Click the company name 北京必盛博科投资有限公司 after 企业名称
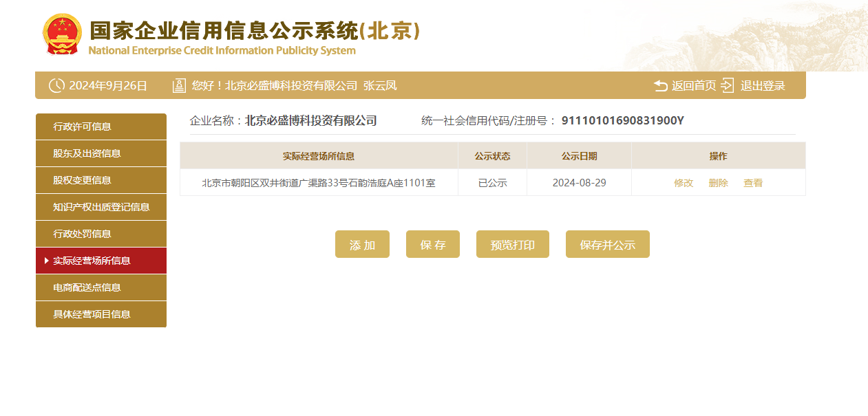Image resolution: width=868 pixels, height=416 pixels. pyautogui.click(x=311, y=121)
